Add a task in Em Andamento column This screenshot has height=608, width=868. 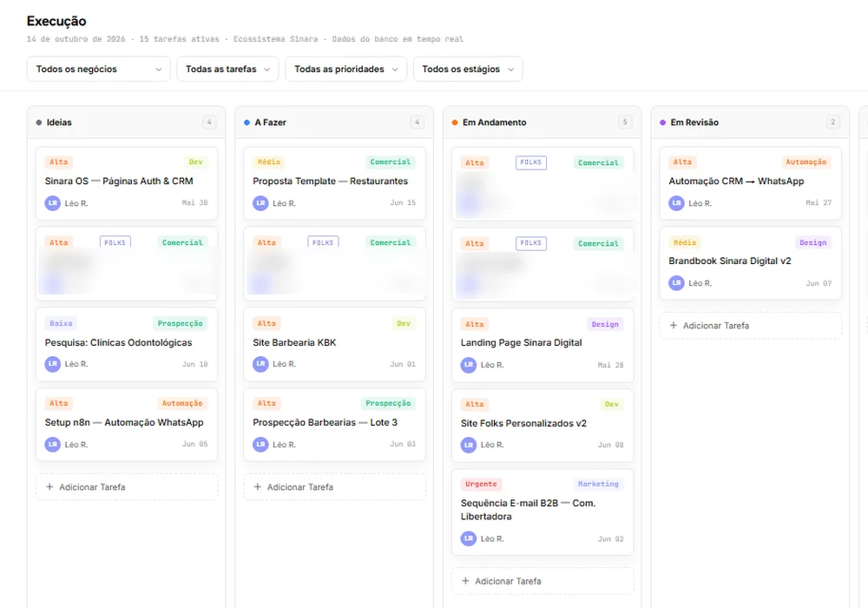[542, 581]
